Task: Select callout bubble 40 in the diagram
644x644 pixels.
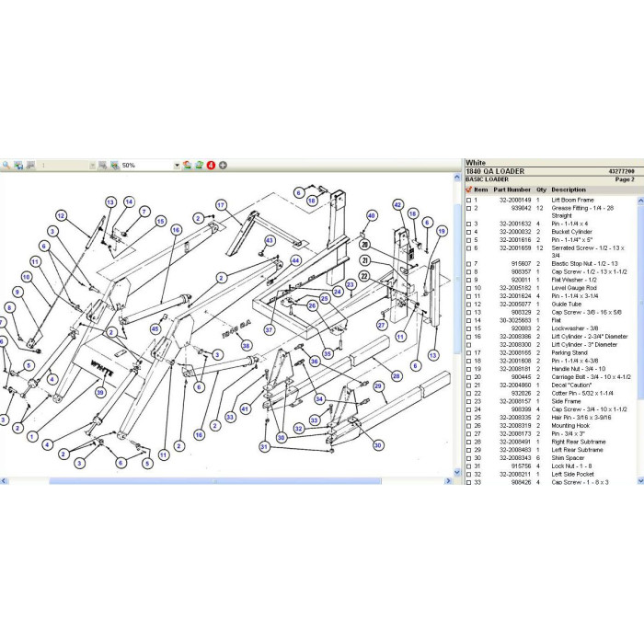Action: click(372, 215)
